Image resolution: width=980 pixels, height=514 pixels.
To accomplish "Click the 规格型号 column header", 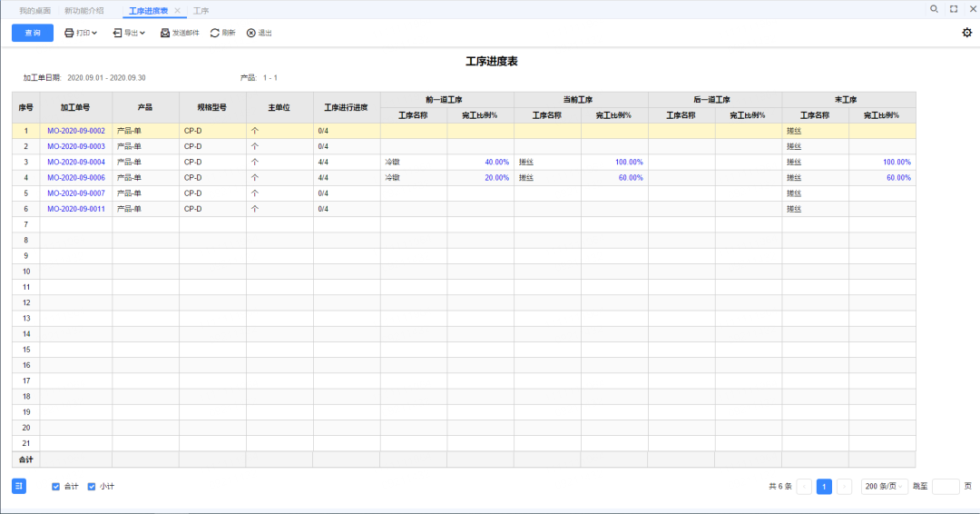I will pyautogui.click(x=212, y=107).
